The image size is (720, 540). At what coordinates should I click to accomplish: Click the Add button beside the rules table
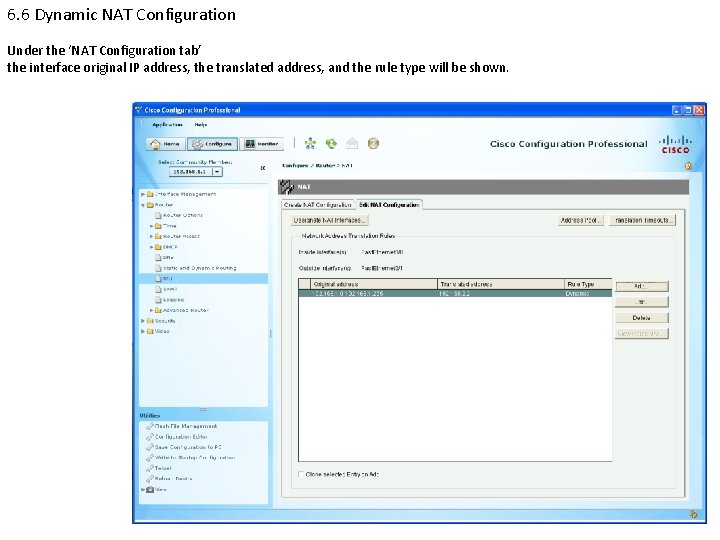pos(641,286)
